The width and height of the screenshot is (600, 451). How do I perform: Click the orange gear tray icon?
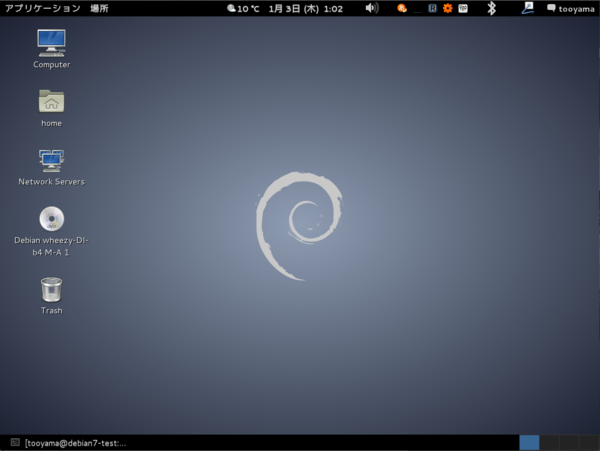(x=447, y=8)
